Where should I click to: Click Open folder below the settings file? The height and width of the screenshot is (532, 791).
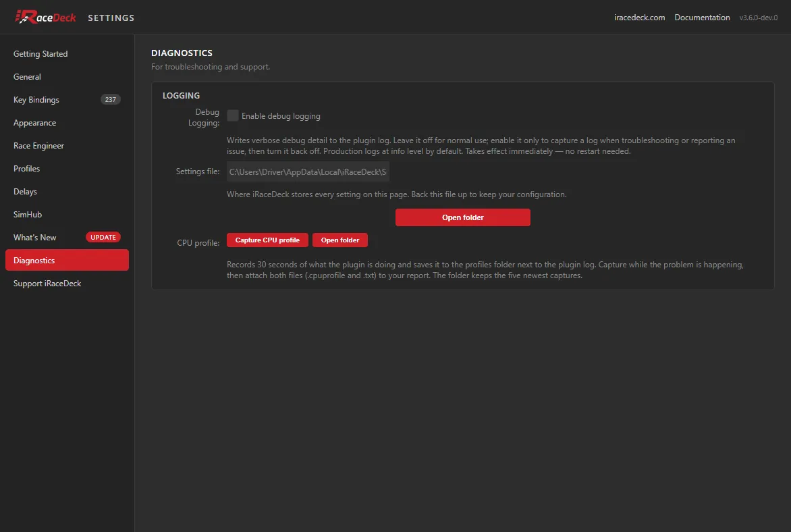[x=462, y=217]
